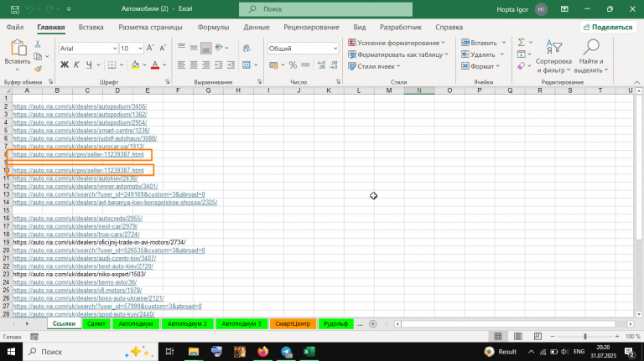Open Условное форматирование menu

coord(397,43)
